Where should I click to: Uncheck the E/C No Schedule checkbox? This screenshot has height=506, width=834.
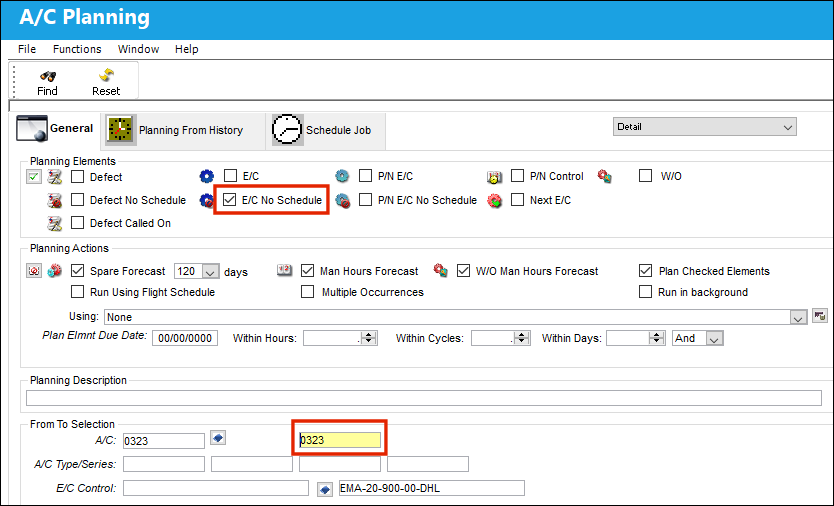(x=229, y=200)
